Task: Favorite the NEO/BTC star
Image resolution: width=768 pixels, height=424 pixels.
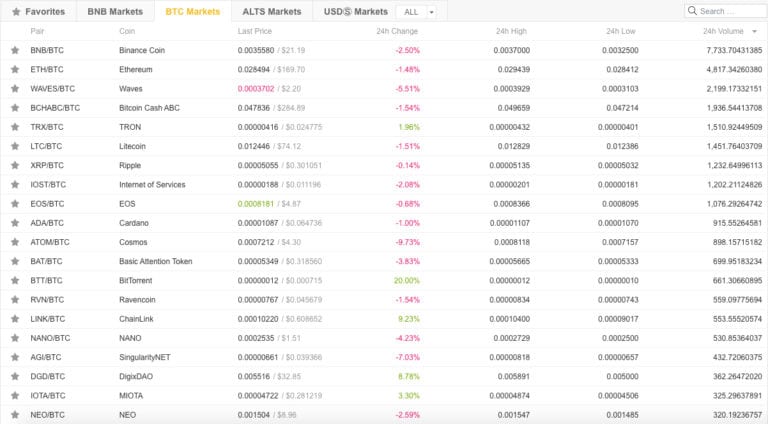Action: click(15, 415)
